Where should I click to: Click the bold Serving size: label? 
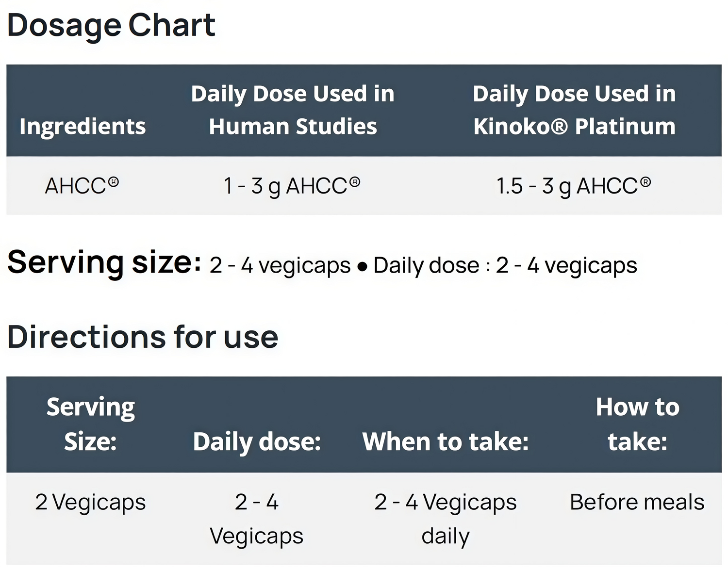point(104,262)
